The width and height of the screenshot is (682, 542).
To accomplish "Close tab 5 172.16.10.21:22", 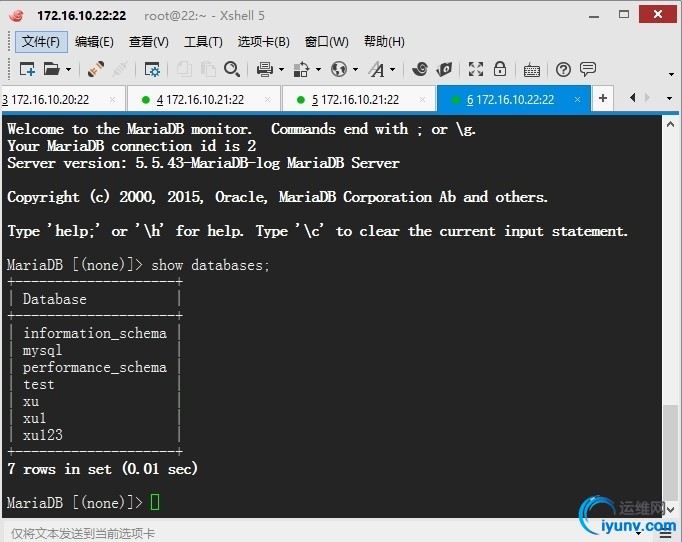I will [x=422, y=100].
